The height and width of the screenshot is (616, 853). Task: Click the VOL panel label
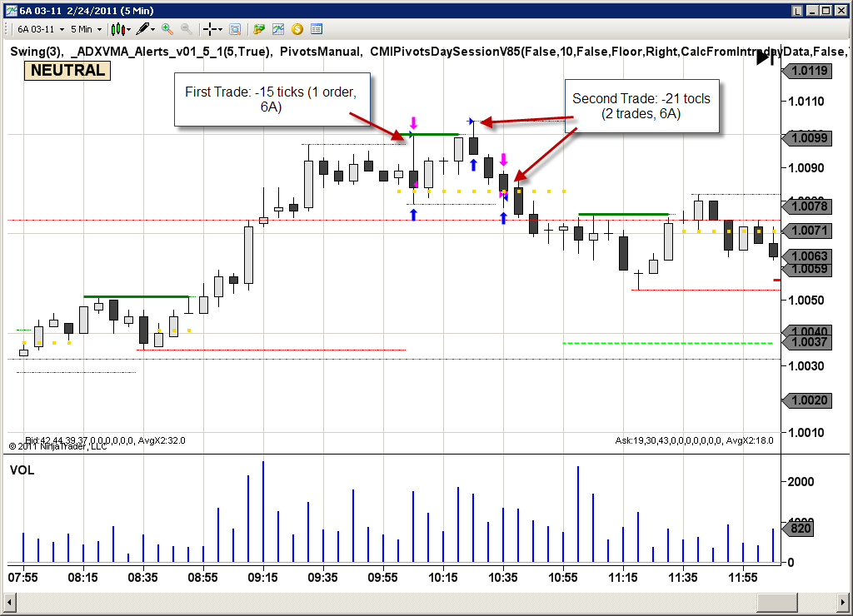coord(22,470)
